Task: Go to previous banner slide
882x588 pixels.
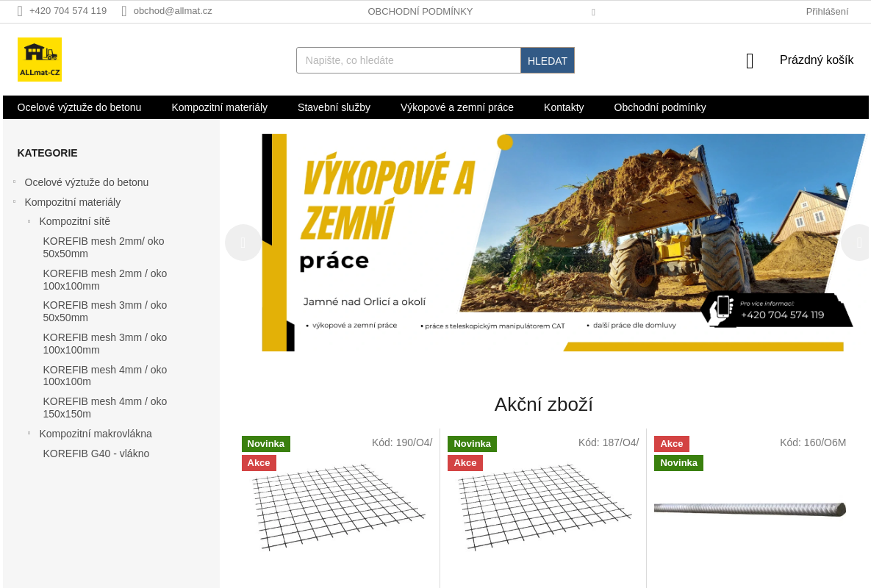Action: click(x=243, y=243)
